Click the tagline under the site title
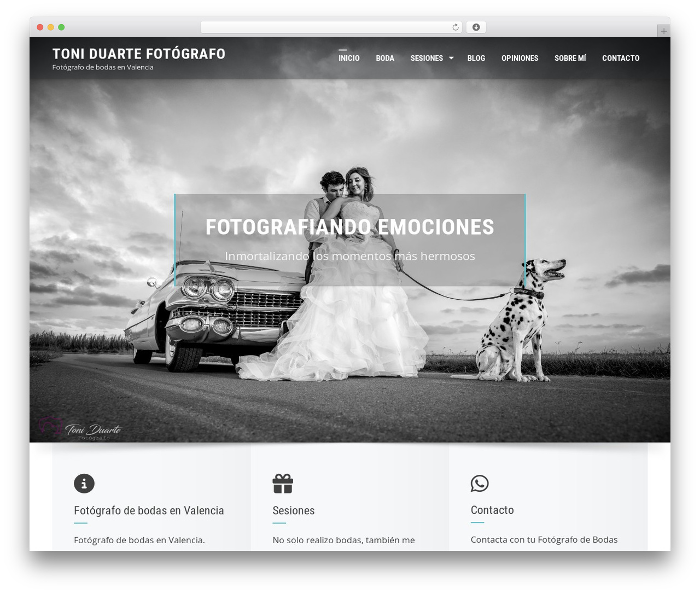This screenshot has height=593, width=700. (103, 67)
